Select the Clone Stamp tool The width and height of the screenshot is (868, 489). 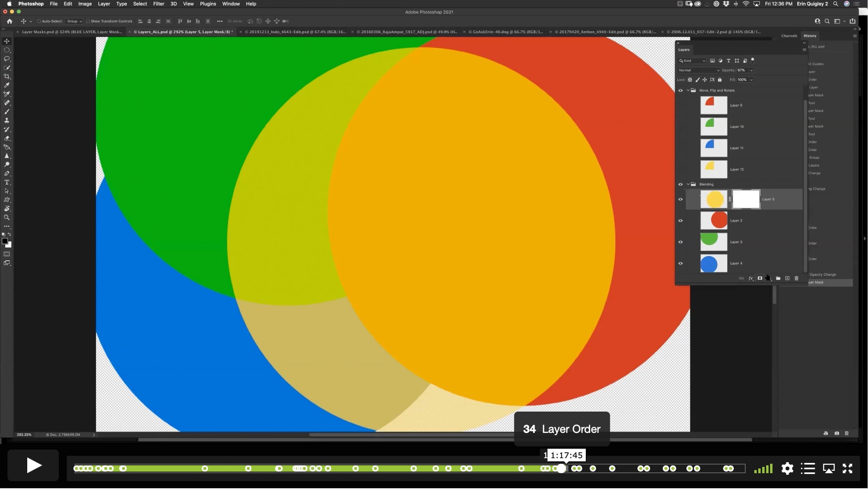coord(7,120)
